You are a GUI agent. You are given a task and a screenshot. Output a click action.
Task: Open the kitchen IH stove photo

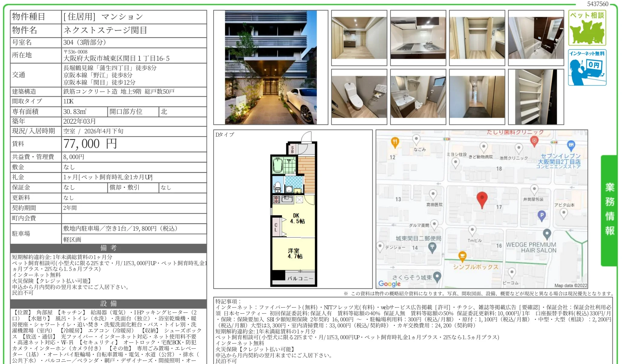[418, 38]
